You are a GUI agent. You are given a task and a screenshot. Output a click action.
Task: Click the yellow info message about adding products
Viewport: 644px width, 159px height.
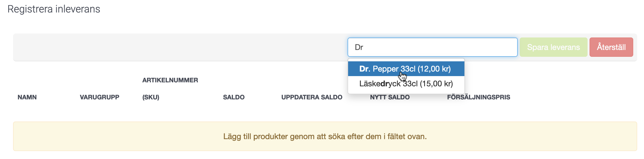(x=325, y=136)
